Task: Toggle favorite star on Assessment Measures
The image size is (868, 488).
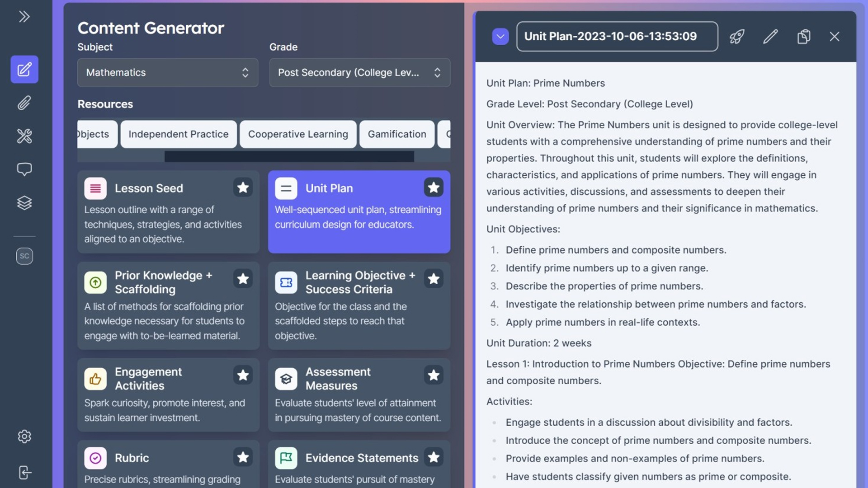Action: (x=434, y=375)
